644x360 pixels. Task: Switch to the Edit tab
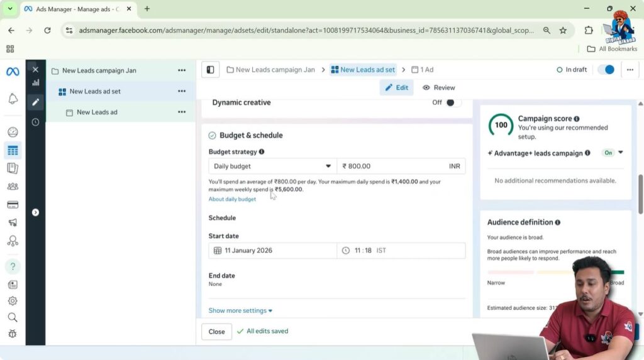point(396,87)
